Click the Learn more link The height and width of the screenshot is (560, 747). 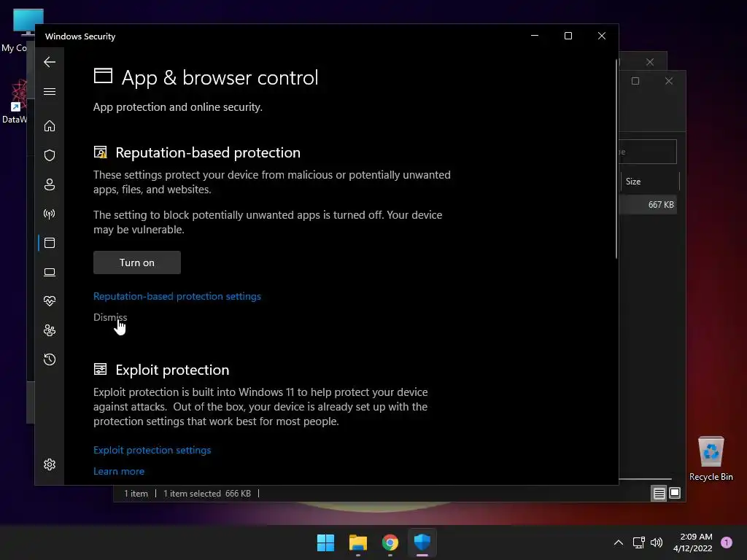tap(119, 471)
